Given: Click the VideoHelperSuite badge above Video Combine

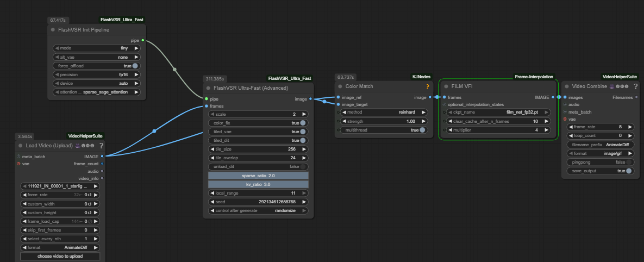Looking at the screenshot, I should coord(620,77).
